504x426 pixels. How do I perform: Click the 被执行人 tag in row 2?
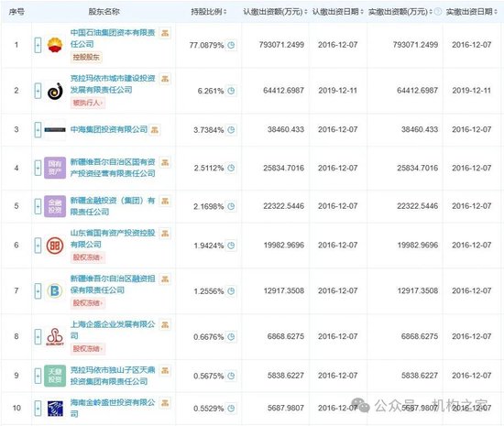(x=88, y=104)
